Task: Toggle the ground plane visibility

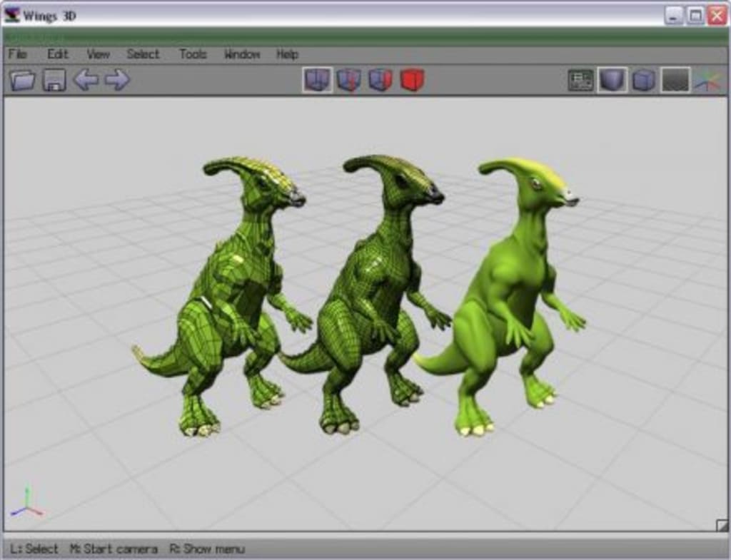Action: pos(675,80)
